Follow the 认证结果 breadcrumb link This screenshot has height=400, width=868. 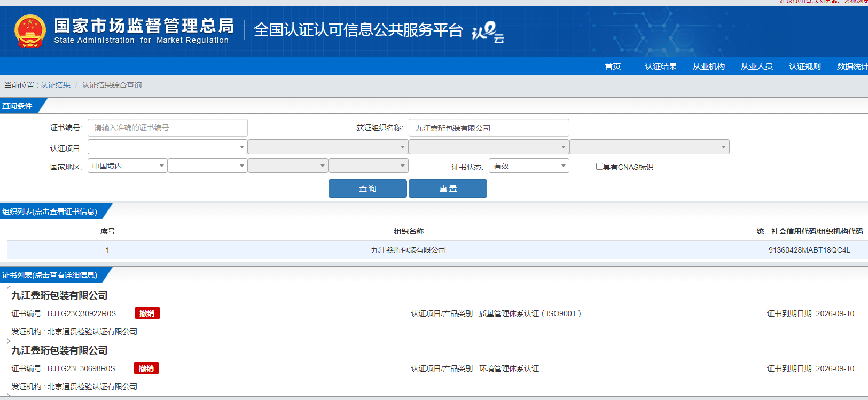[56, 85]
